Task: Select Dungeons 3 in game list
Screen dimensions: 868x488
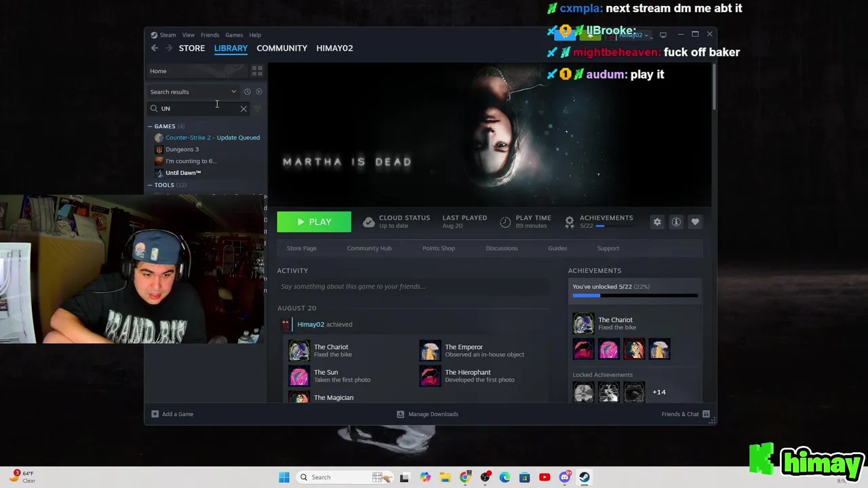Action: [178, 149]
